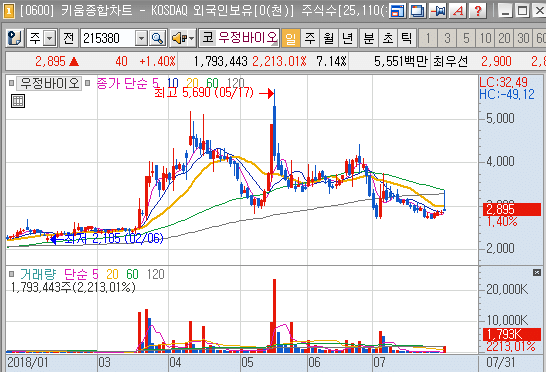This screenshot has height=372, width=546.
Task: Click the HC:-49.12 value
Action: point(507,94)
